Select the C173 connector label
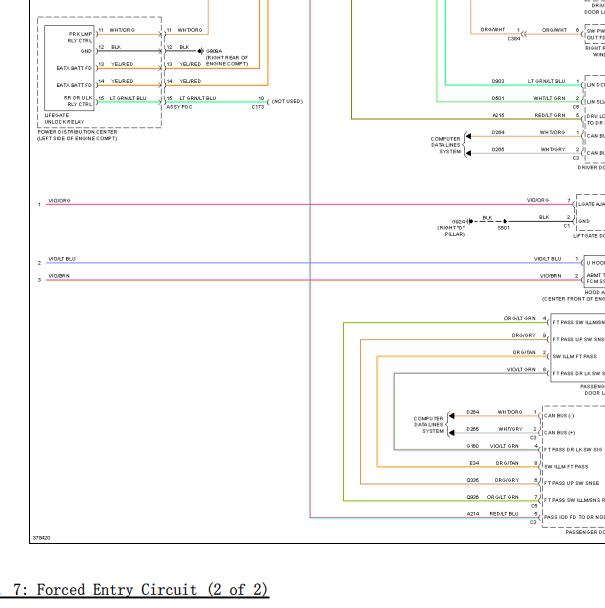This screenshot has height=608, width=605. 258,107
